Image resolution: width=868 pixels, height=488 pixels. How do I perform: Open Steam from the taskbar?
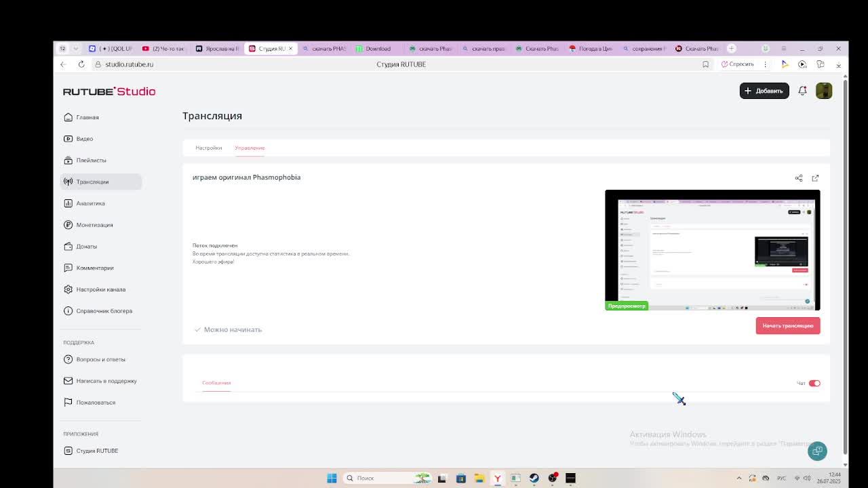coord(534,478)
